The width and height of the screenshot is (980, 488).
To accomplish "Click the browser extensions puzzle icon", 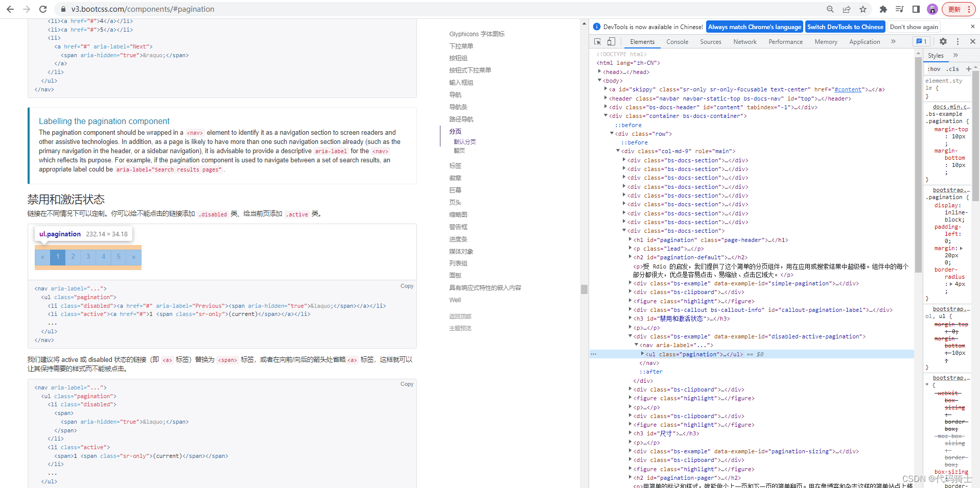I will 883,9.
